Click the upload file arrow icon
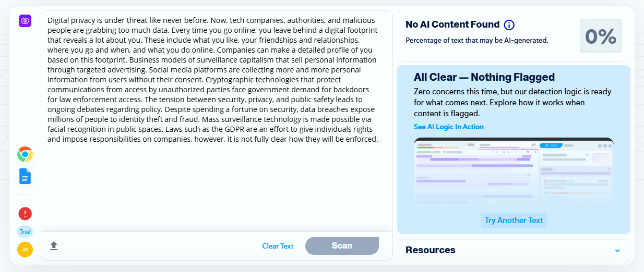The width and height of the screenshot is (644, 272). click(x=54, y=246)
